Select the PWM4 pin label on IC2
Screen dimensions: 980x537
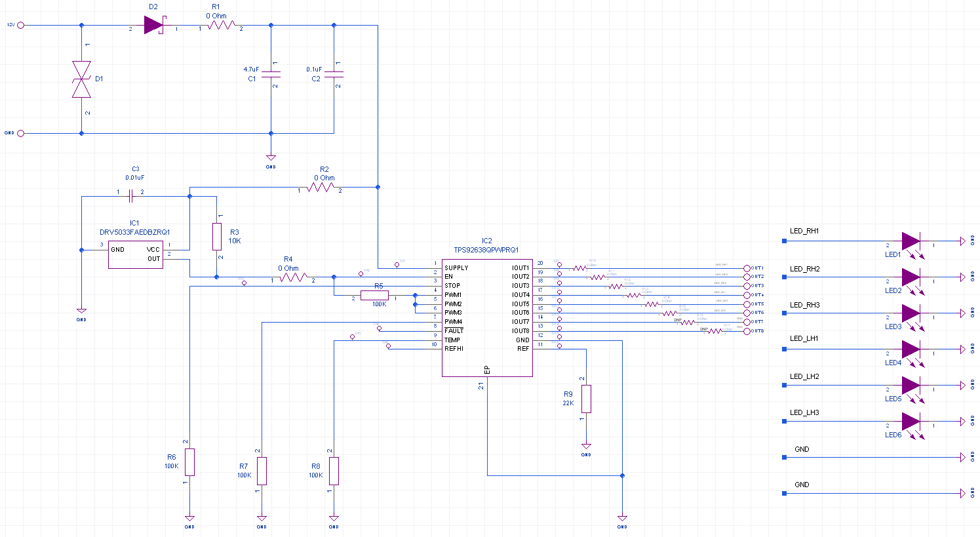[454, 322]
